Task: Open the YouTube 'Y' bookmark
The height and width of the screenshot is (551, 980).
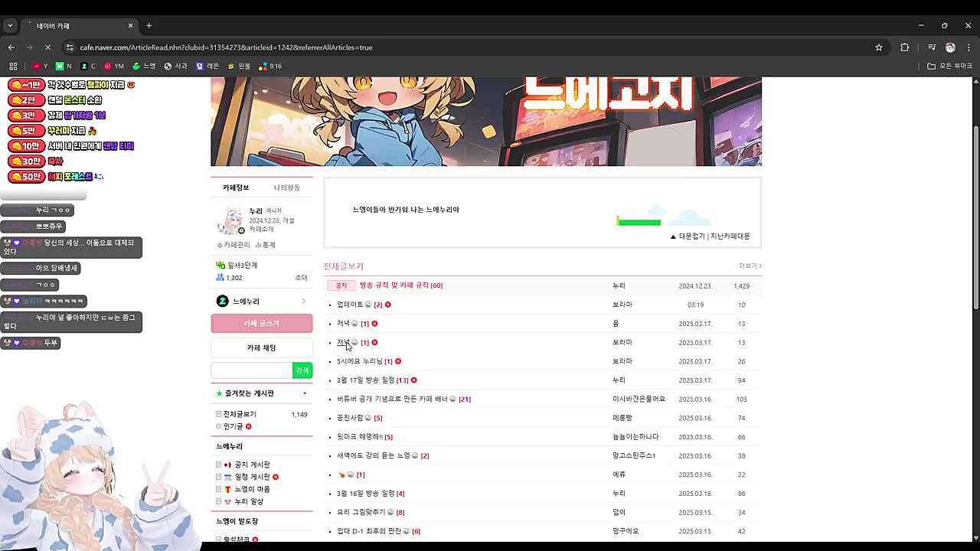Action: pos(40,67)
